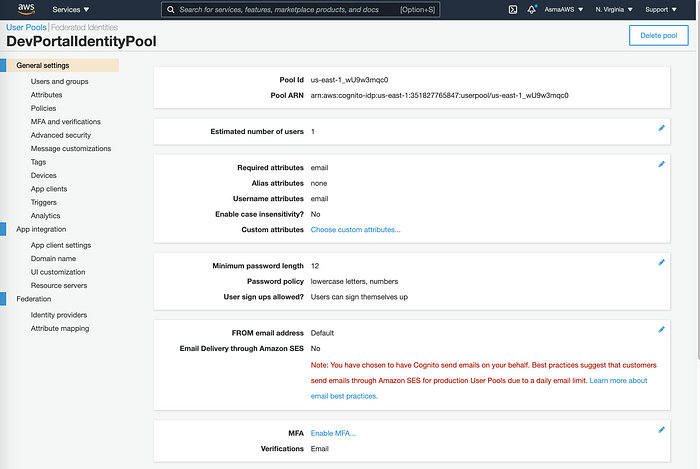
Task: Open Resource servers sidebar item
Action: pos(59,285)
